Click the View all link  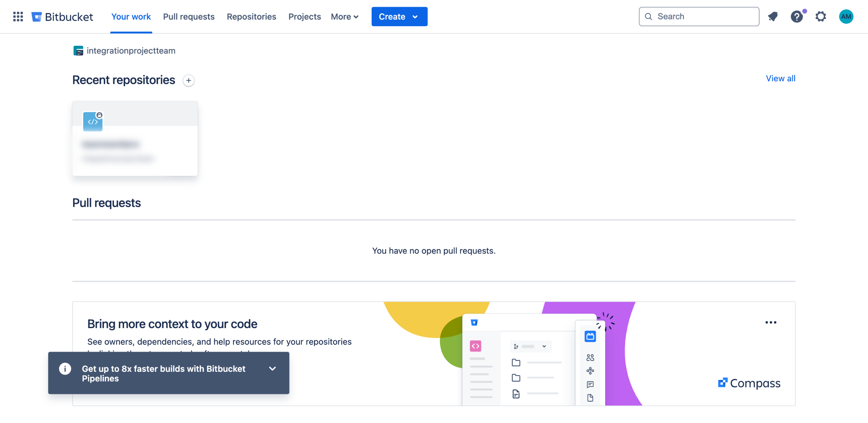point(780,78)
